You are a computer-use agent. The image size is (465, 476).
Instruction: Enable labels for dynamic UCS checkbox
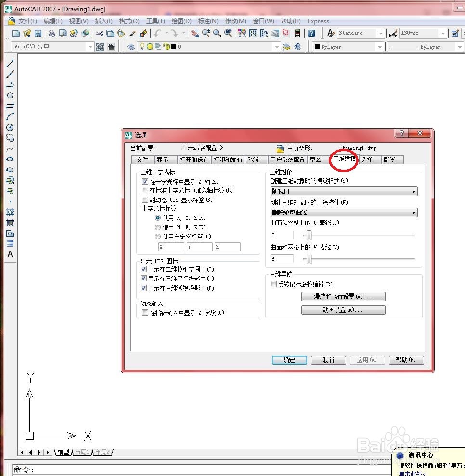[x=145, y=200]
